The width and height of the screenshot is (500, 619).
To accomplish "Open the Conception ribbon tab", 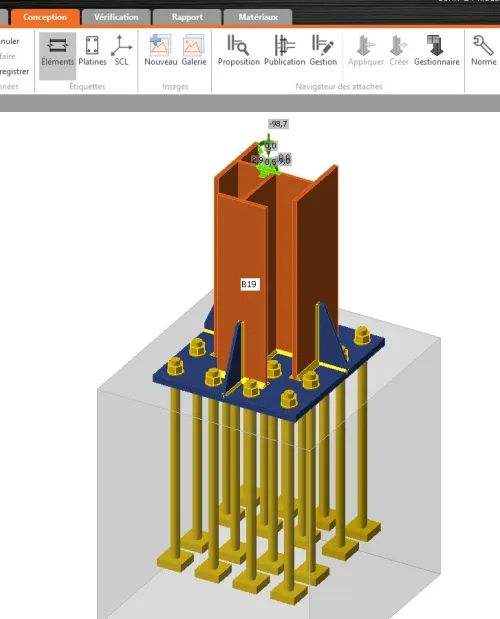I will 45,17.
